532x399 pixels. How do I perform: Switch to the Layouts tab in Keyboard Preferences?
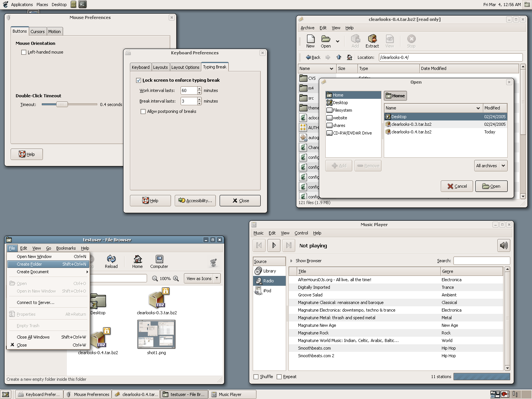[160, 67]
